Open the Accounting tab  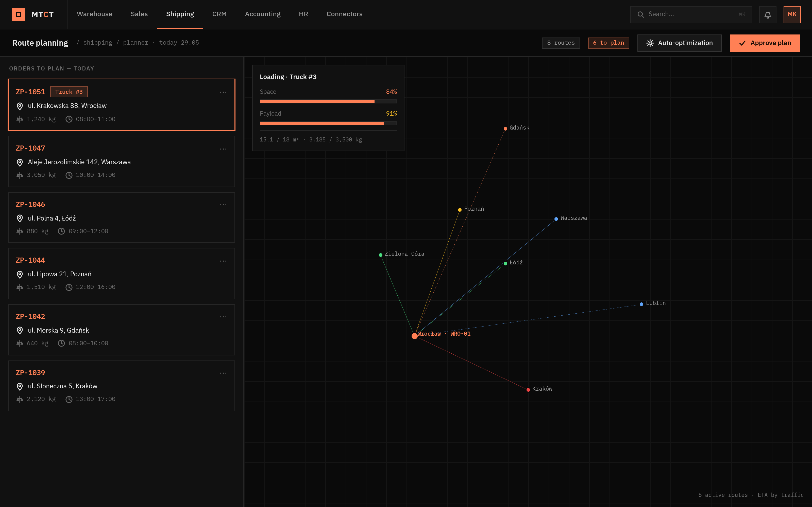[x=263, y=14]
